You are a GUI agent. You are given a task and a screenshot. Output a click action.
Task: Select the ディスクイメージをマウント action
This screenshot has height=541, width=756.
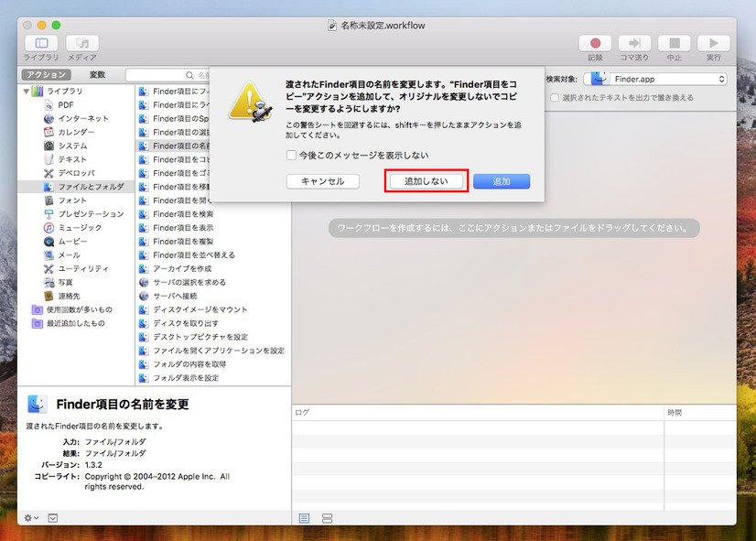[200, 309]
